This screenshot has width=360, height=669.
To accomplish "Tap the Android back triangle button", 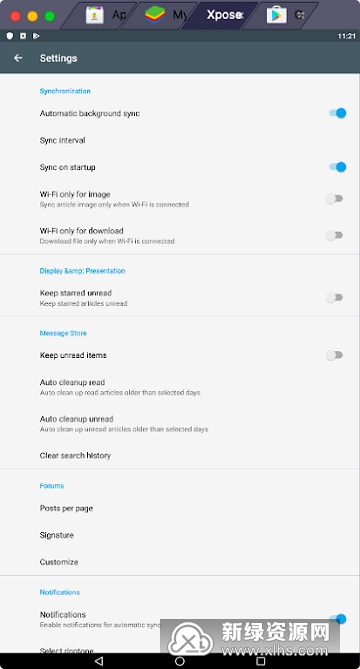I will pos(99,661).
